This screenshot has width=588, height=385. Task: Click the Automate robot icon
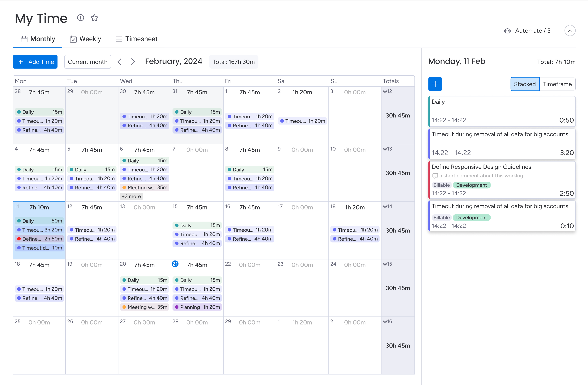point(507,31)
